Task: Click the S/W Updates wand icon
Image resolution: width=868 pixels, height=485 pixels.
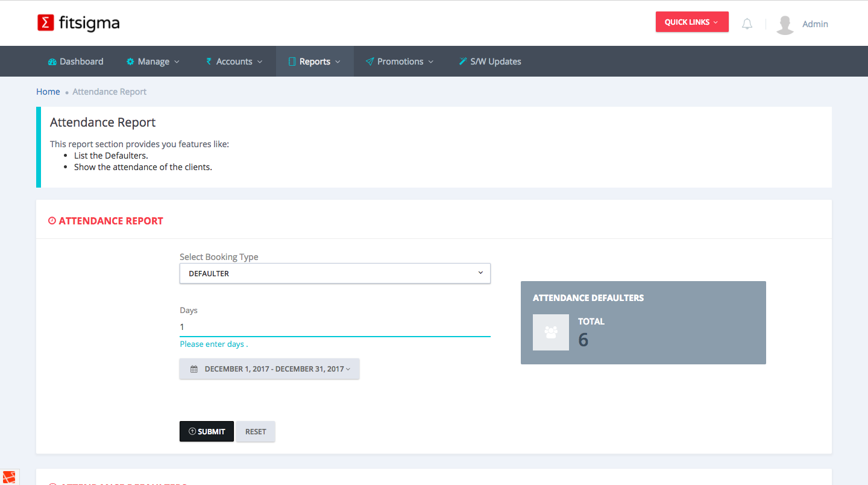Action: (x=463, y=62)
